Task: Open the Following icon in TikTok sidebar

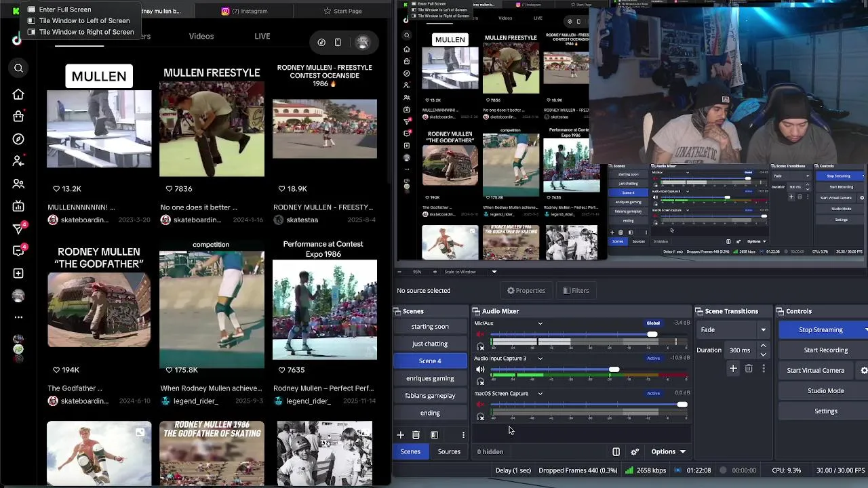Action: click(x=18, y=161)
